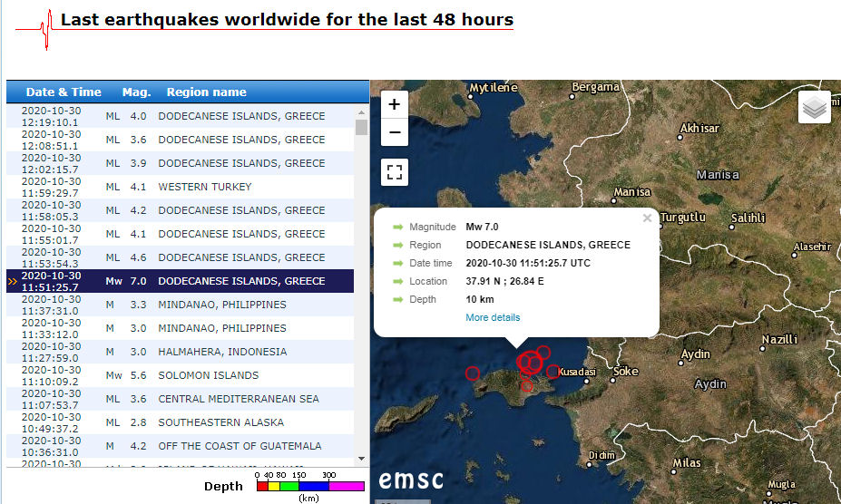Toggle fullscreen map view
841x504 pixels.
(395, 172)
